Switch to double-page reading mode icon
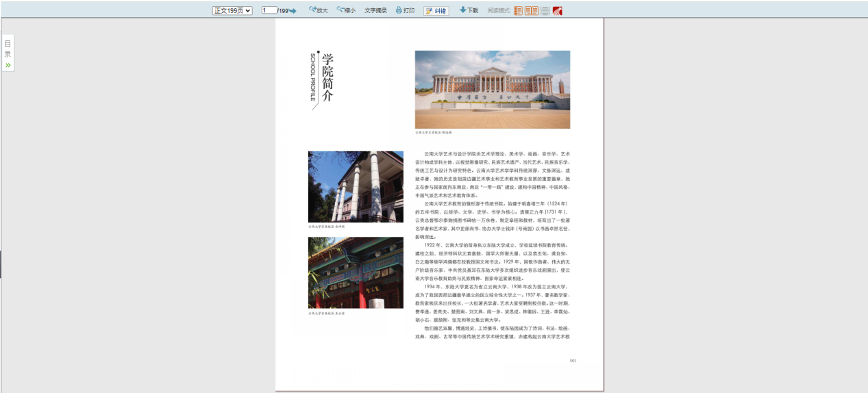 (532, 10)
